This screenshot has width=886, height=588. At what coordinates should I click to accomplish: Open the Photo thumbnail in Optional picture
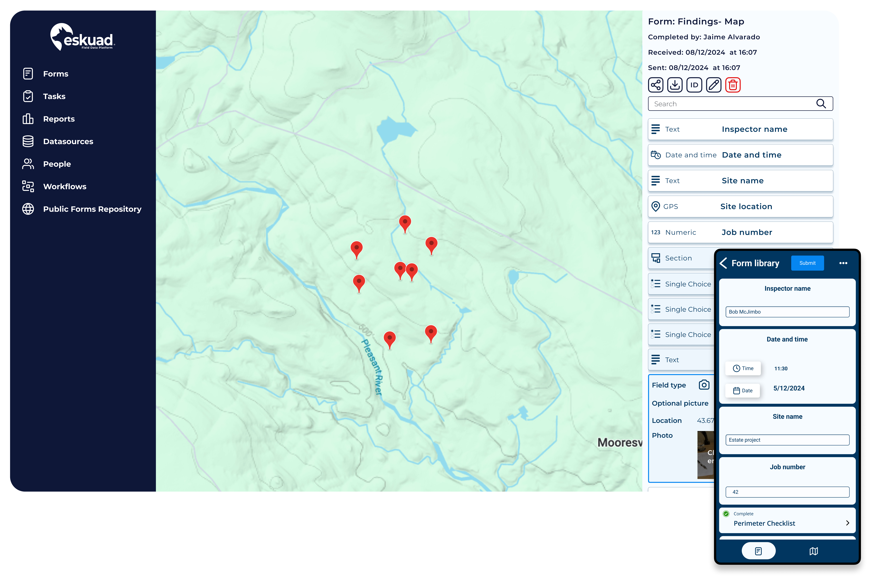pos(706,455)
